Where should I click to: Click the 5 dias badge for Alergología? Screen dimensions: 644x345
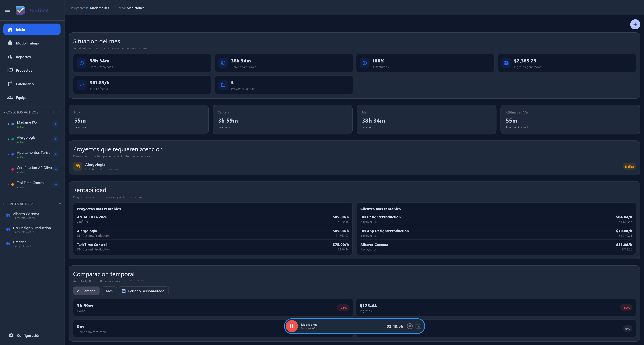(x=629, y=167)
